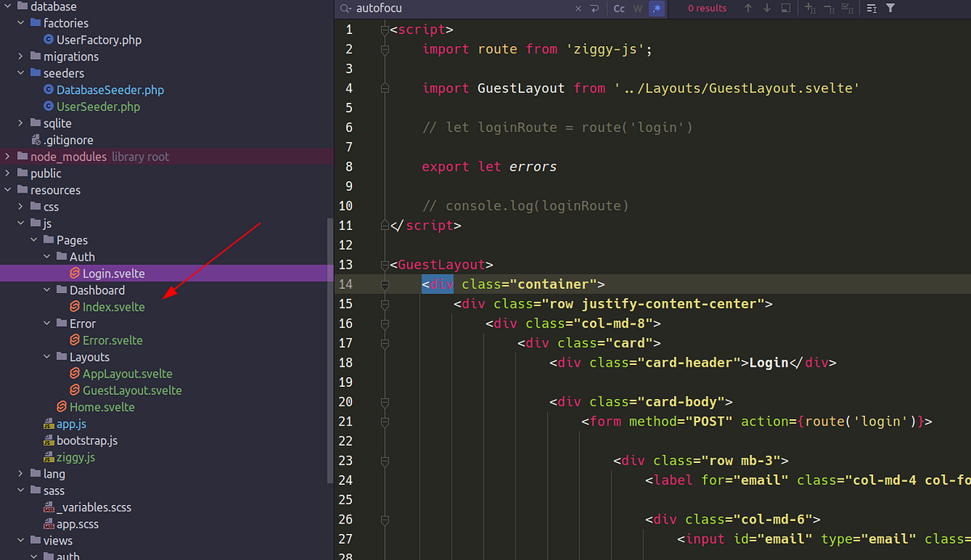Jump to next occurrence with down arrow

tap(765, 9)
